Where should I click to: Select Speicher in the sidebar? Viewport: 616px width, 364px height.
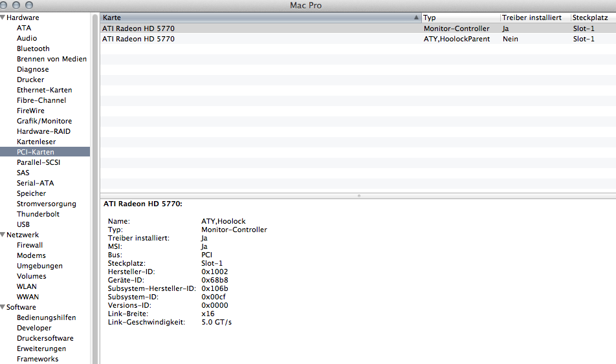point(32,193)
